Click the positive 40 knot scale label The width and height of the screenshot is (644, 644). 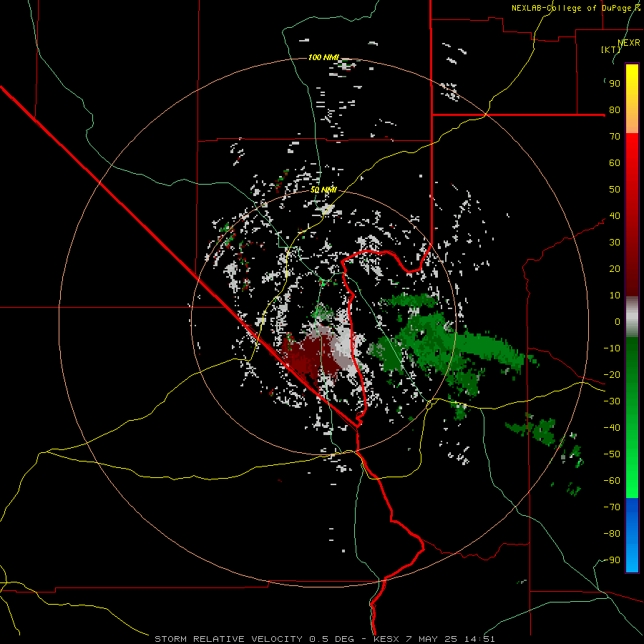coord(615,216)
